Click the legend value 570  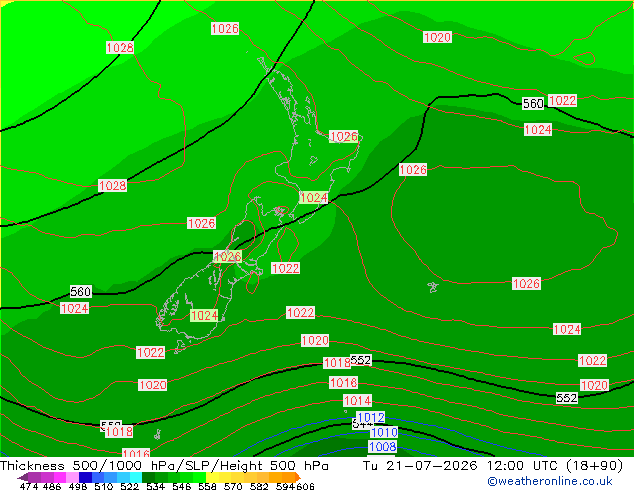[x=233, y=486]
